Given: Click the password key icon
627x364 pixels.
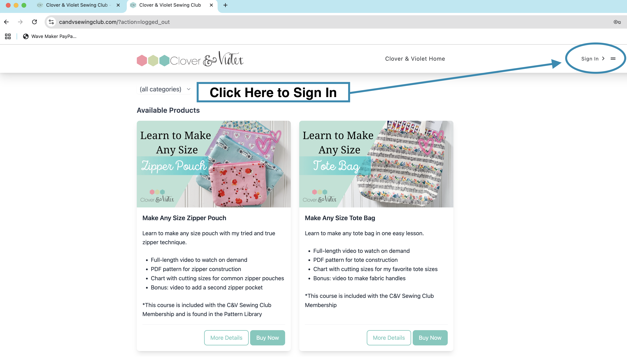Looking at the screenshot, I should pyautogui.click(x=617, y=22).
